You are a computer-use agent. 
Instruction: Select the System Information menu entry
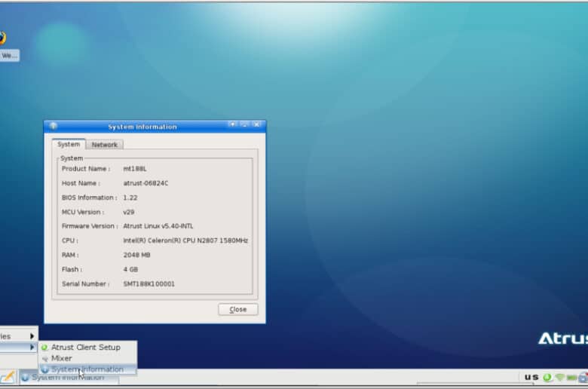coord(87,369)
